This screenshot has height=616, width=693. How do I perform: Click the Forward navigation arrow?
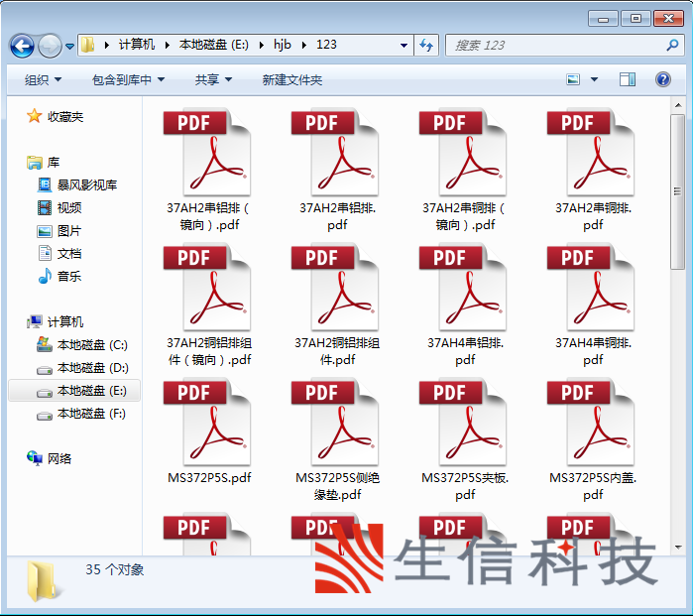click(x=50, y=46)
